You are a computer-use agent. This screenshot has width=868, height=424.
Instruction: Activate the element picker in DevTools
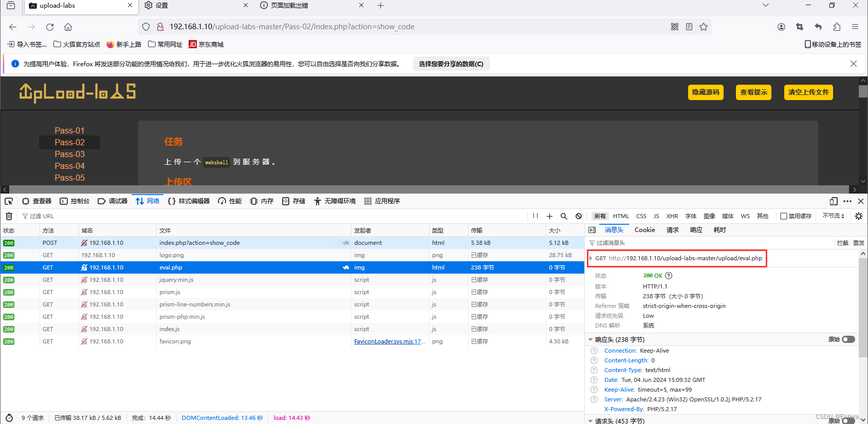click(9, 201)
